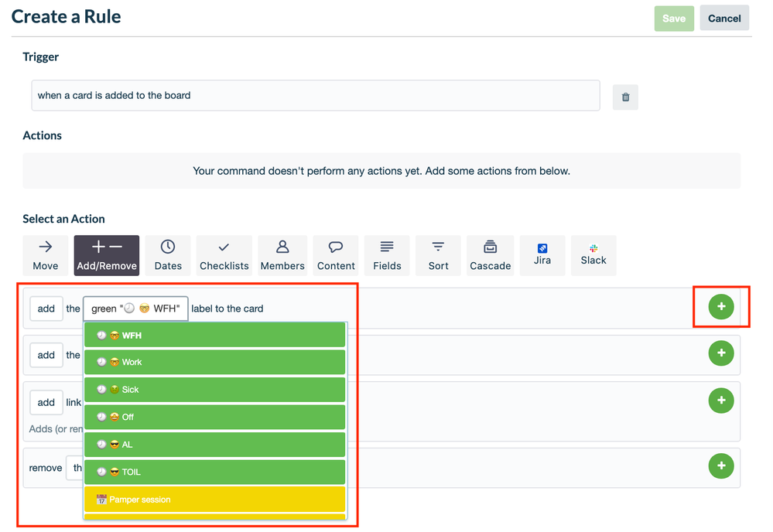Select the Move action category
Image resolution: width=773 pixels, height=532 pixels.
pyautogui.click(x=46, y=255)
